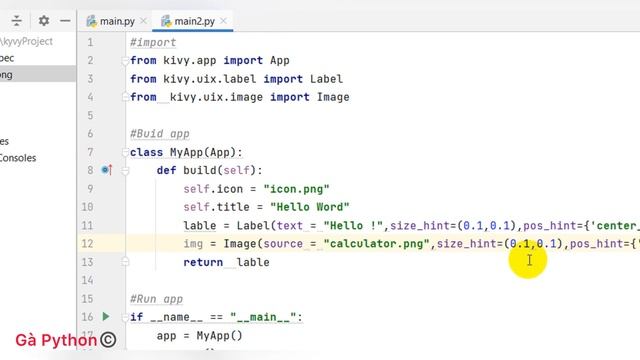Click the "#Run app" comment

click(x=156, y=299)
